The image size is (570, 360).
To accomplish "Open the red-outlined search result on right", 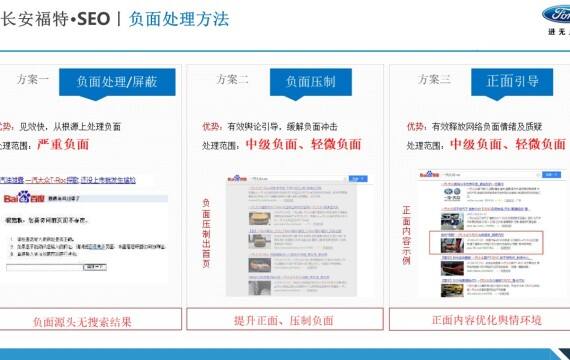I will pos(486,242).
